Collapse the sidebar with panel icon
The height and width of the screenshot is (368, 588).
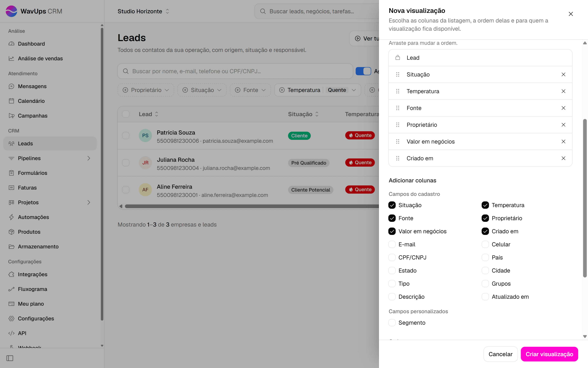pyautogui.click(x=10, y=358)
